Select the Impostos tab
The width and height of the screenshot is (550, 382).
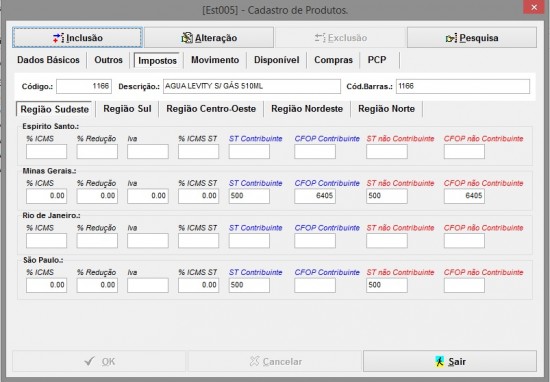pyautogui.click(x=157, y=60)
